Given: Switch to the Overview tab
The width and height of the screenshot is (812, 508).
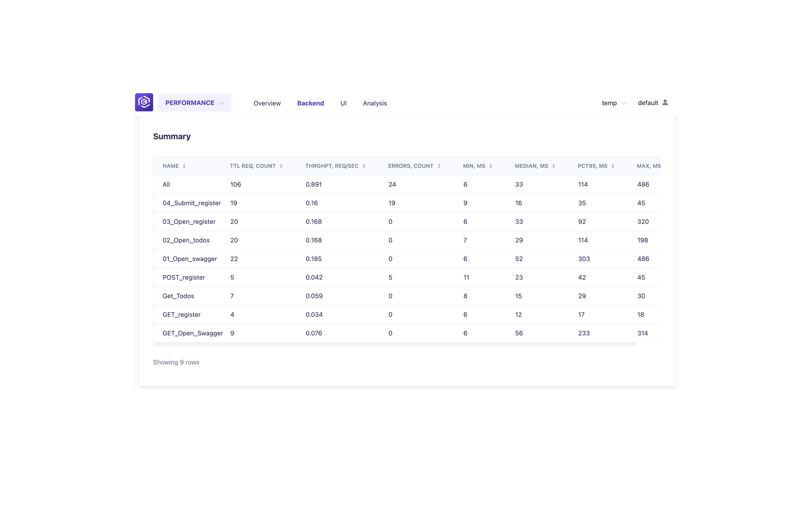Looking at the screenshot, I should 267,103.
